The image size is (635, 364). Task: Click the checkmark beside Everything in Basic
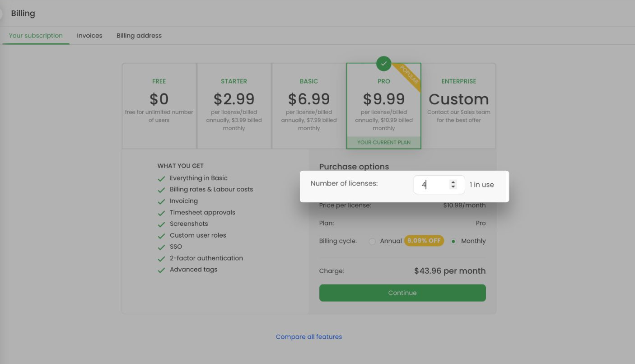(161, 179)
